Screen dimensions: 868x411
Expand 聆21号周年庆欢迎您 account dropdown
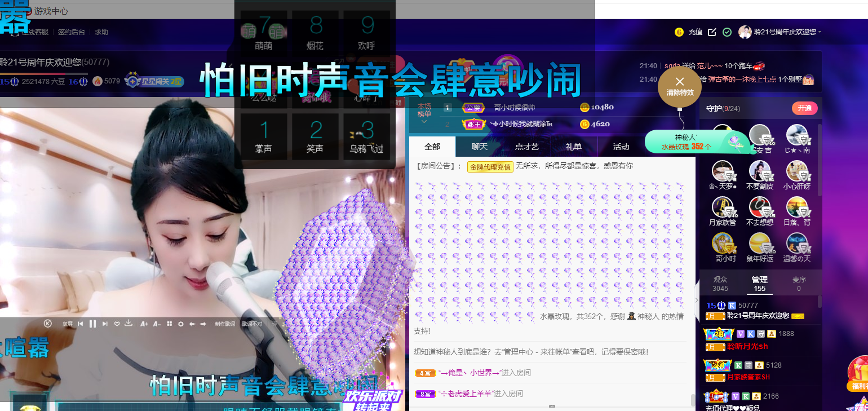787,32
